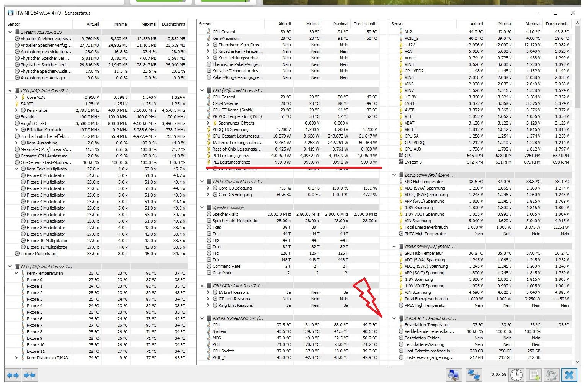
Task: Click the chip icon of Speicher-Timings group
Action: tap(209, 208)
